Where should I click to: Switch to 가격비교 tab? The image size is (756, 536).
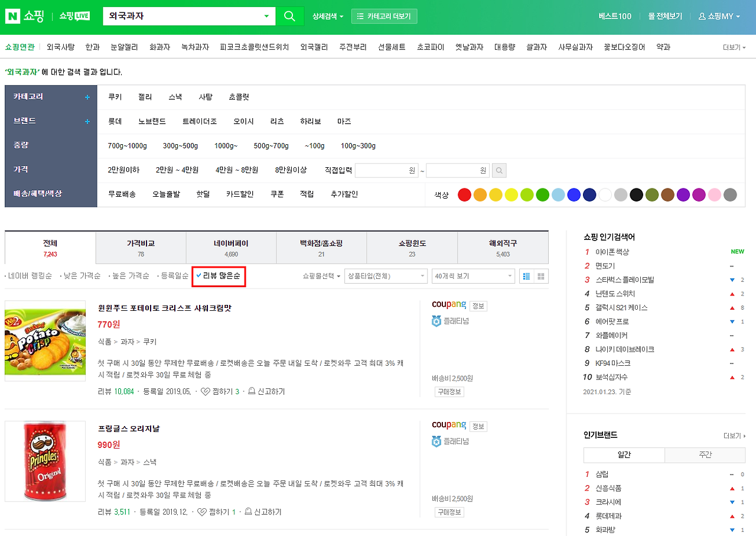141,248
